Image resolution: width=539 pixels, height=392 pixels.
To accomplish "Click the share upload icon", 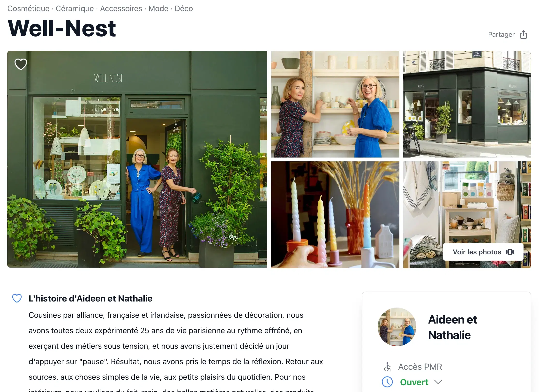I will coord(523,34).
